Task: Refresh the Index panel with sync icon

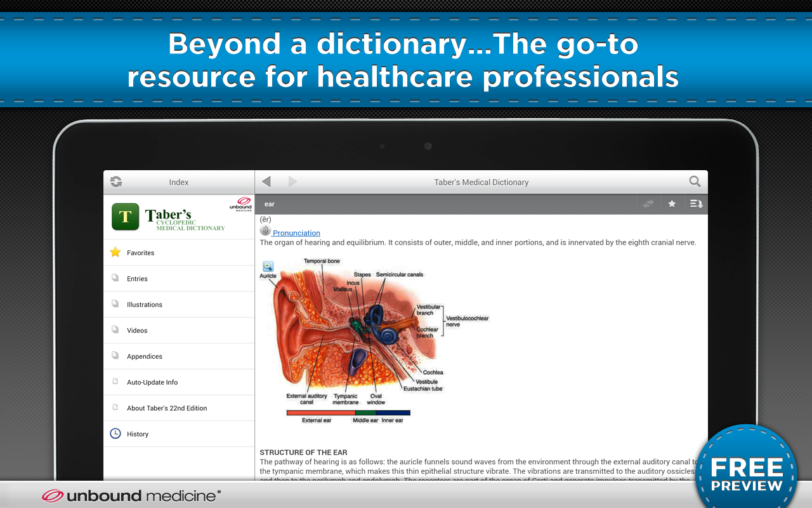Action: tap(115, 182)
